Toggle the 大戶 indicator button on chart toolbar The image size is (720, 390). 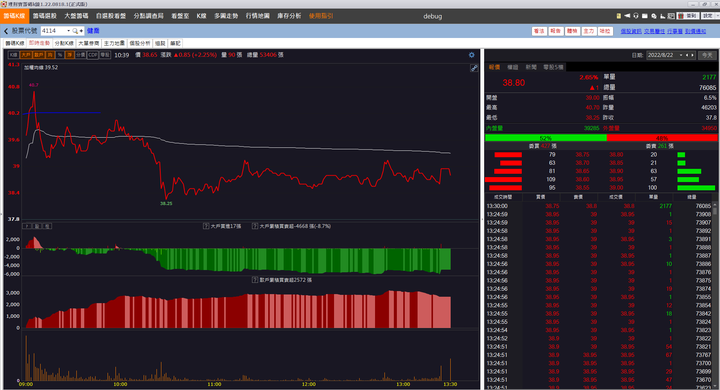26,55
